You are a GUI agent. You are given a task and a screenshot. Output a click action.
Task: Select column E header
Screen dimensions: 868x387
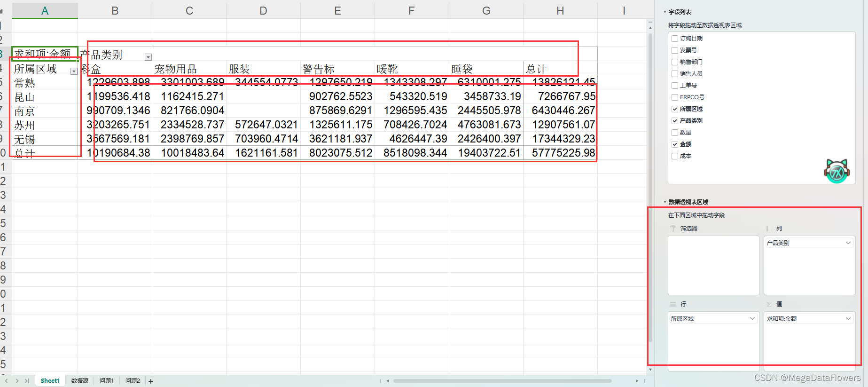tap(337, 11)
